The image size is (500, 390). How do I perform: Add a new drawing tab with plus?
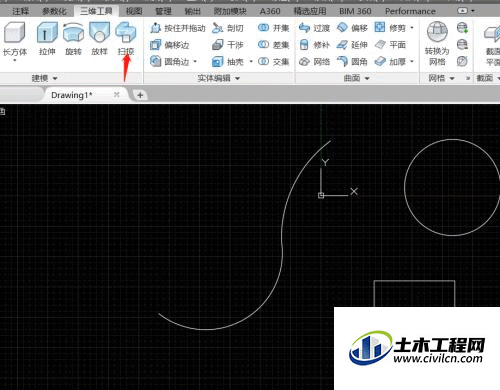click(140, 95)
